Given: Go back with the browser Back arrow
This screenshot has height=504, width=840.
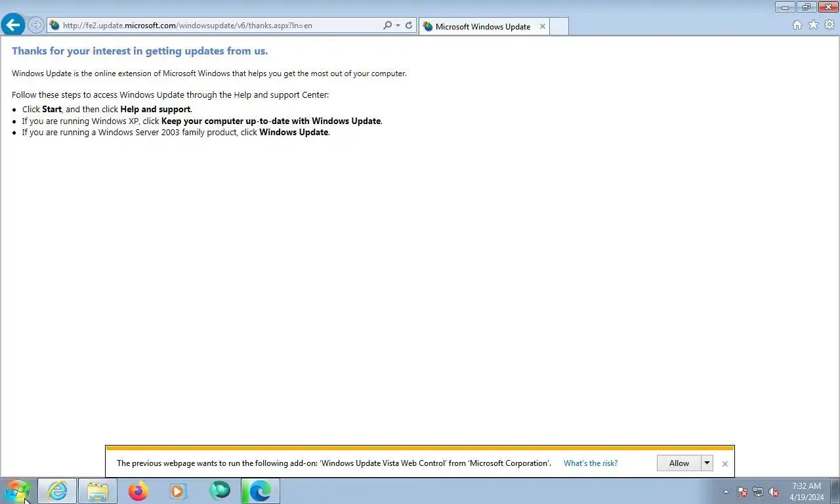Looking at the screenshot, I should (x=13, y=25).
